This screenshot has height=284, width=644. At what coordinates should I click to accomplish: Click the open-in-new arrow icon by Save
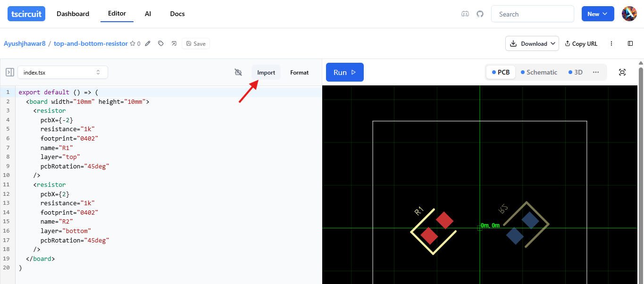174,43
